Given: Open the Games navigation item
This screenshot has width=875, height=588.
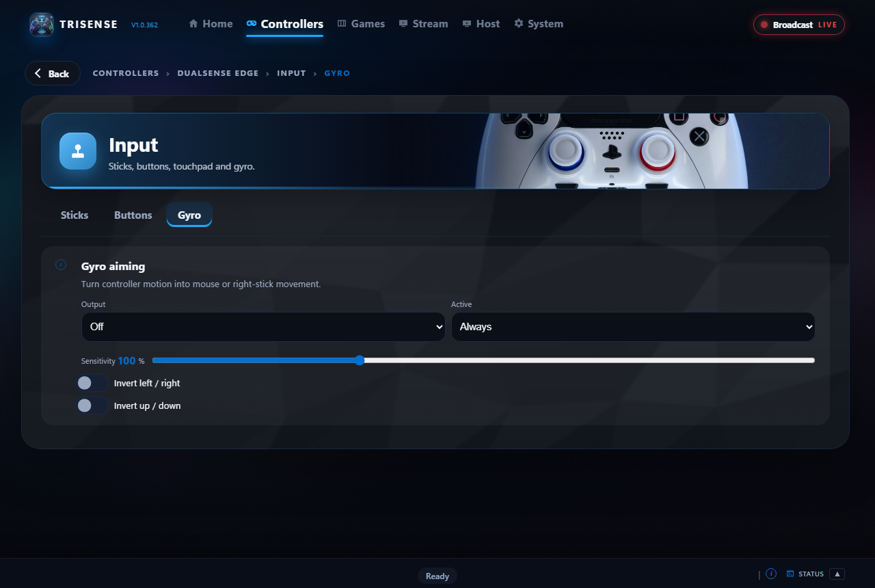Looking at the screenshot, I should pos(361,24).
